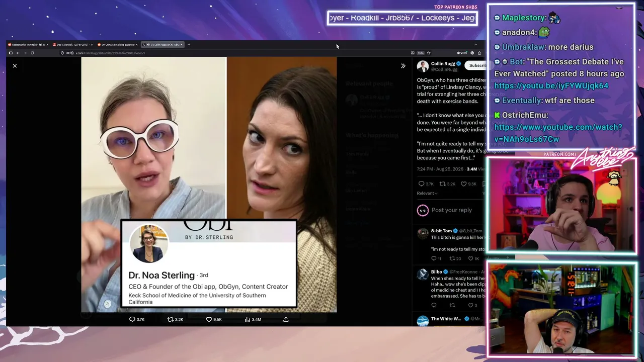The image size is (644, 362).
Task: Click the Eventually chat message
Action: (544, 101)
